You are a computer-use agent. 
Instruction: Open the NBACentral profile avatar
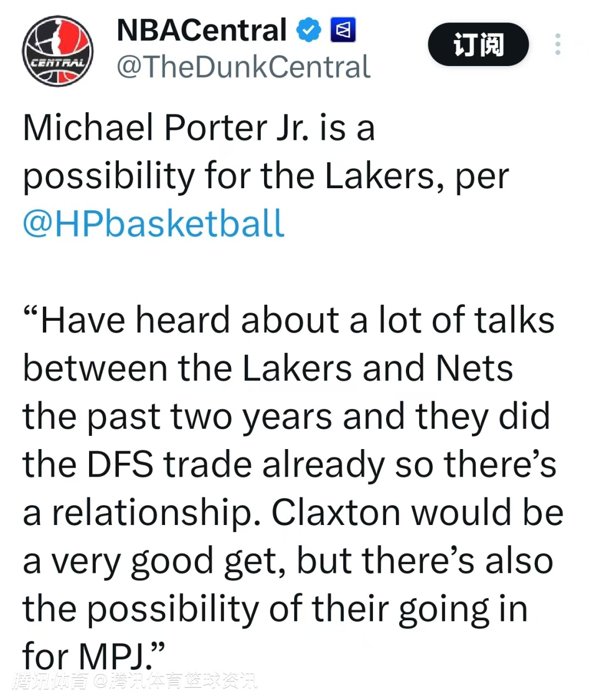58,51
